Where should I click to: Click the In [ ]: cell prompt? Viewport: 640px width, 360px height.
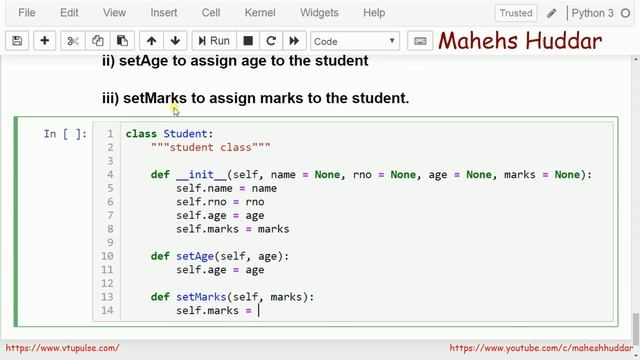click(65, 134)
